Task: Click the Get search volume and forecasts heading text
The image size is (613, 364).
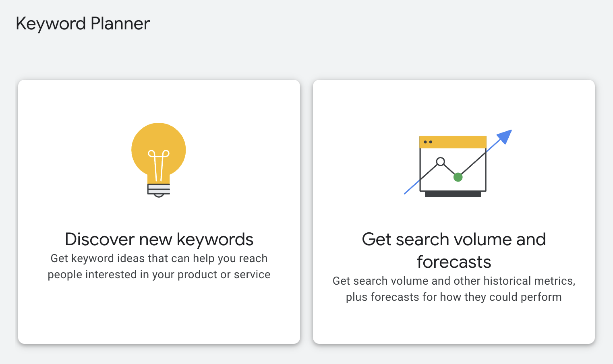Action: pos(454,250)
